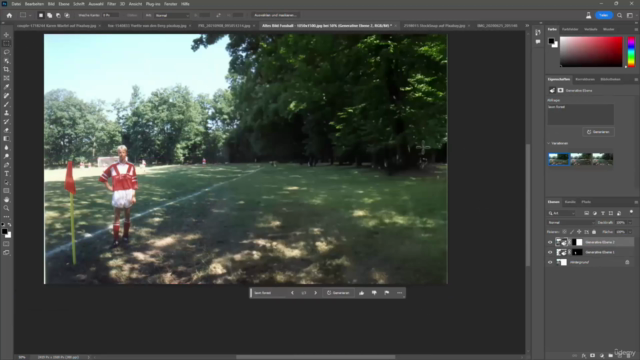The height and width of the screenshot is (360, 640).
Task: Choose 'Add to selection' mode in options bar
Action: (49, 15)
